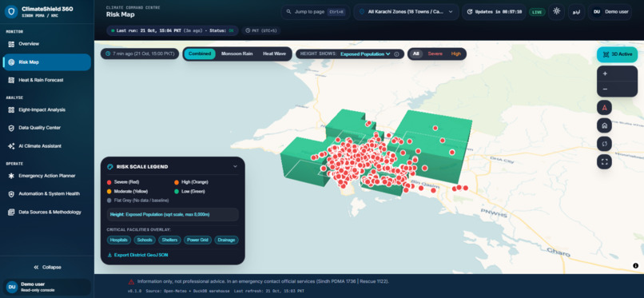Click the Overview sidebar icon

tap(11, 44)
